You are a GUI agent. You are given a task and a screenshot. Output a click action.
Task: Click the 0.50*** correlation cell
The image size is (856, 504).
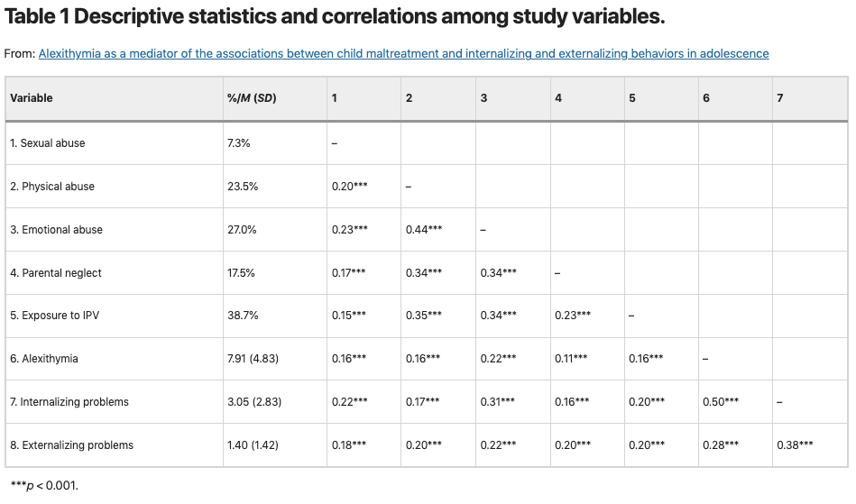tap(720, 402)
